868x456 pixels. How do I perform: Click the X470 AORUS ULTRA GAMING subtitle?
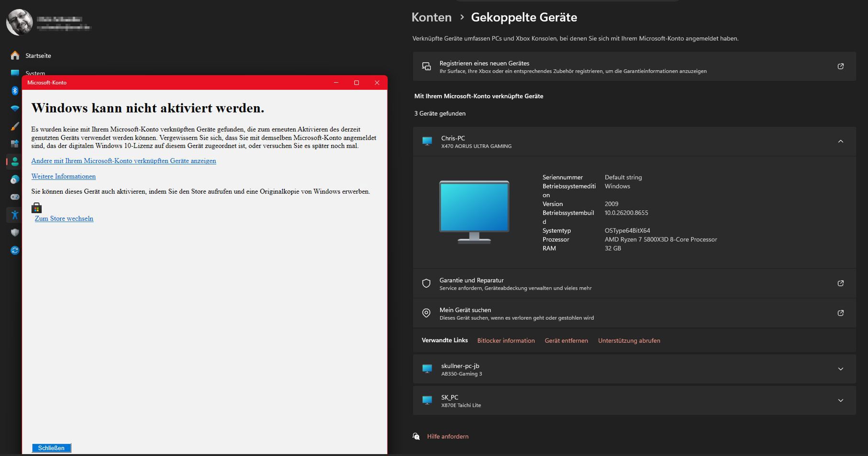pos(476,146)
